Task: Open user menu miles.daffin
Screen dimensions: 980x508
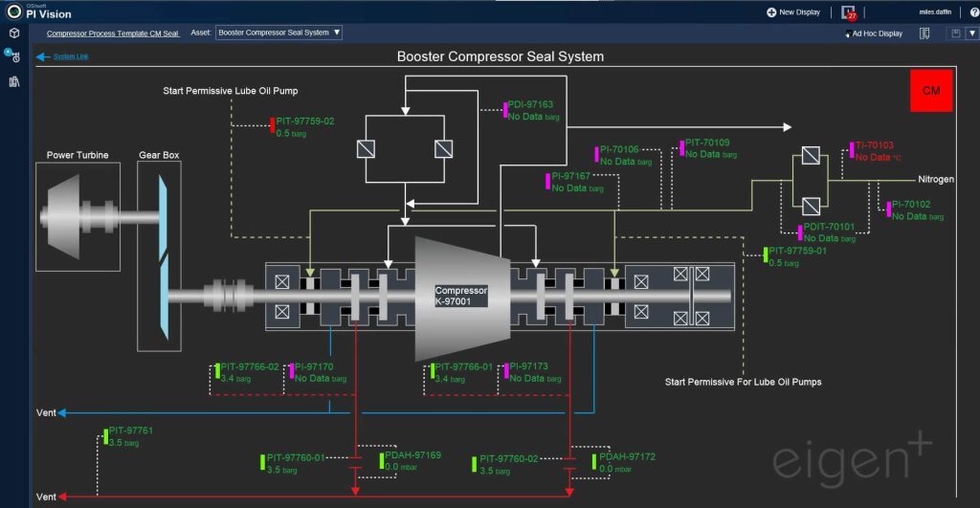Action: [935, 11]
